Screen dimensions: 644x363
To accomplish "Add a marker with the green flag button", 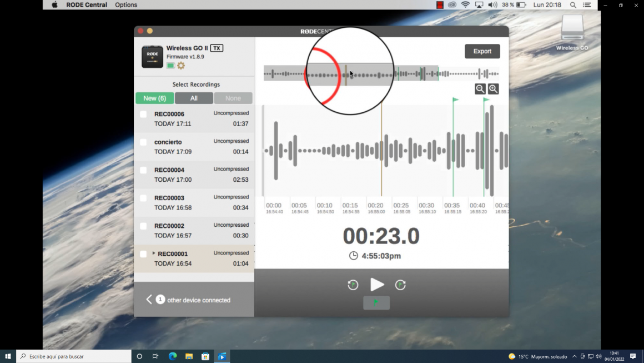I will tap(376, 302).
